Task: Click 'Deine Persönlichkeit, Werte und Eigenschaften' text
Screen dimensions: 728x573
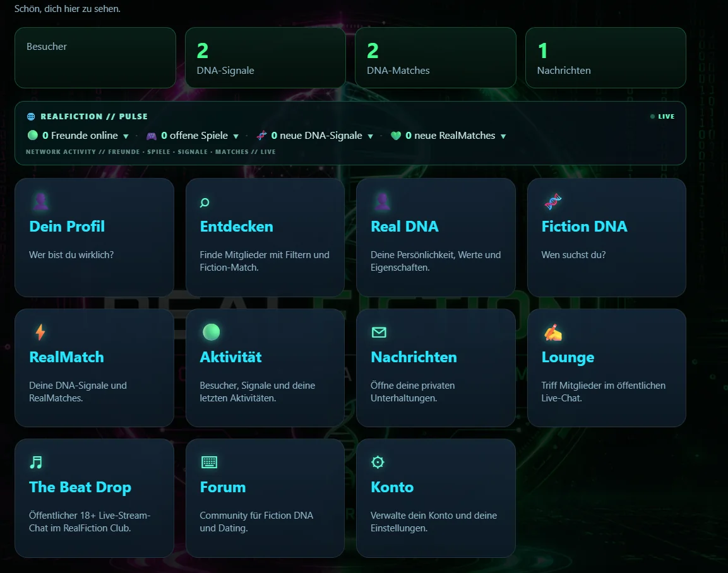Action: pos(436,261)
